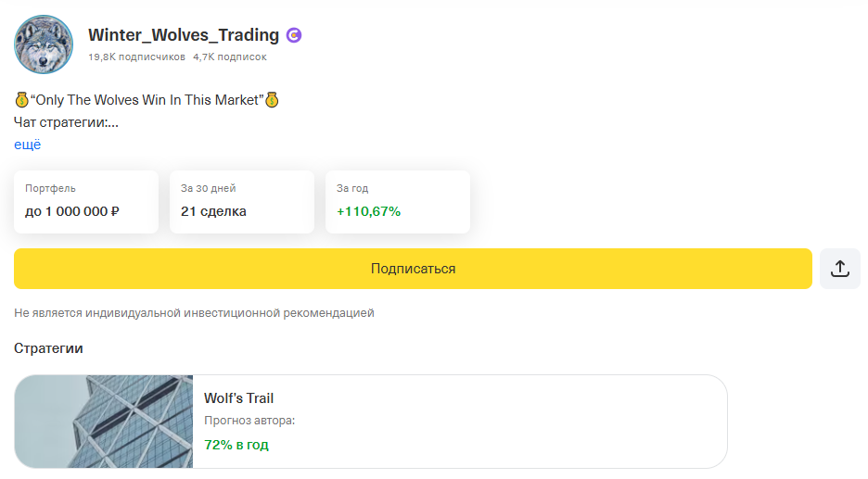Click the Wolf's Trail strategy title
Viewport: 868px width, 479px height.
point(239,398)
